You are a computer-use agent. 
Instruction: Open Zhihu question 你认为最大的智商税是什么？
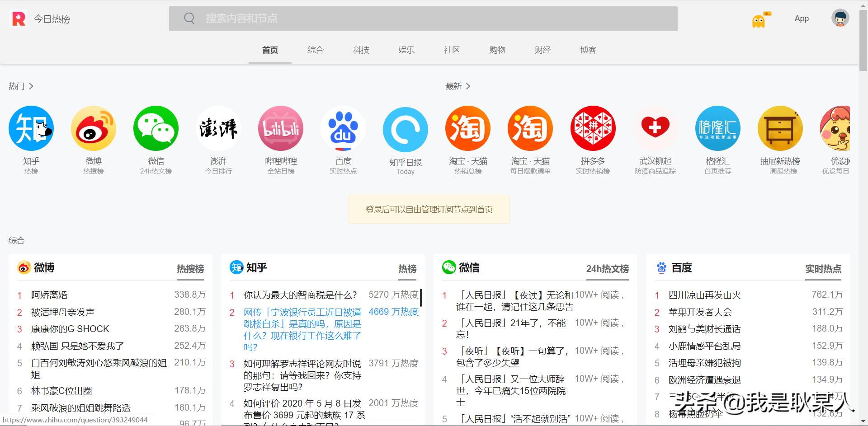point(300,295)
